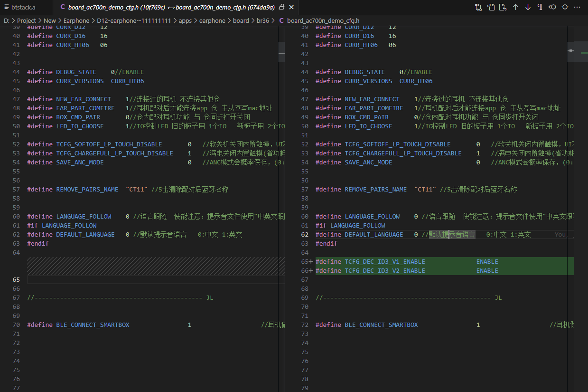588x392 pixels.
Task: Click LANGUAGE_FOLLOW define on right line 60
Action: (372, 217)
